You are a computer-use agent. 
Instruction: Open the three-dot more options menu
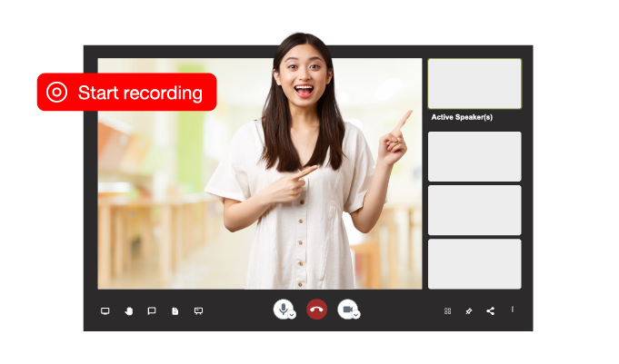513,310
